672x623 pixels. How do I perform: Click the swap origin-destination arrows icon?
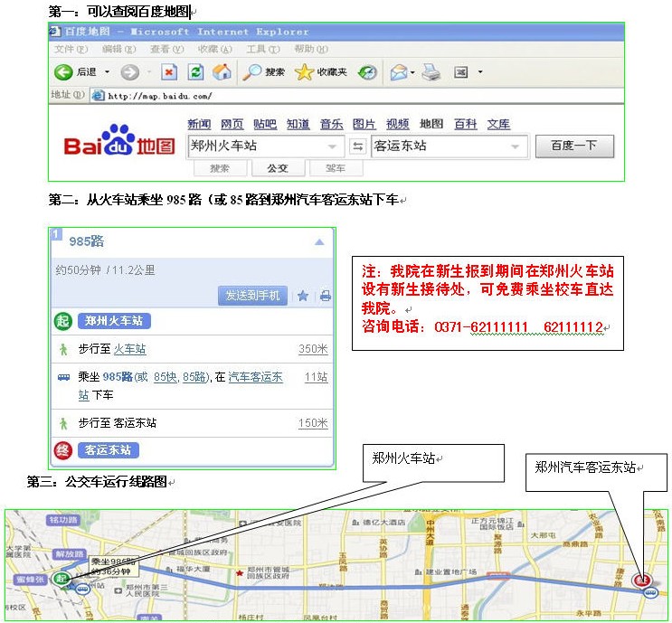point(357,146)
